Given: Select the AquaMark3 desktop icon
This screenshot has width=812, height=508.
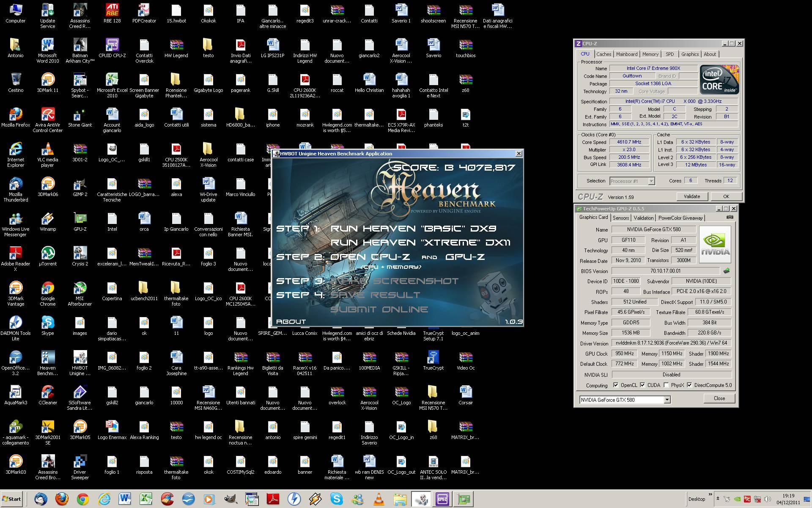Looking at the screenshot, I should 15,395.
